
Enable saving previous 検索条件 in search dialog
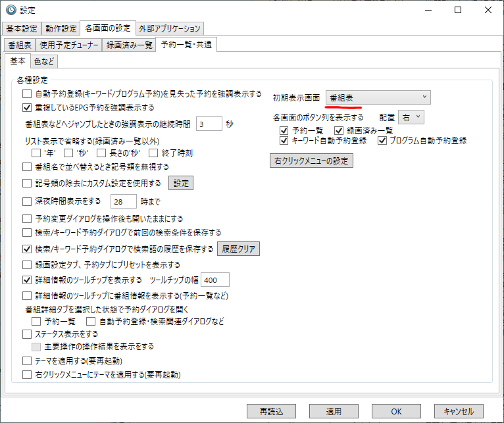[x=27, y=232]
